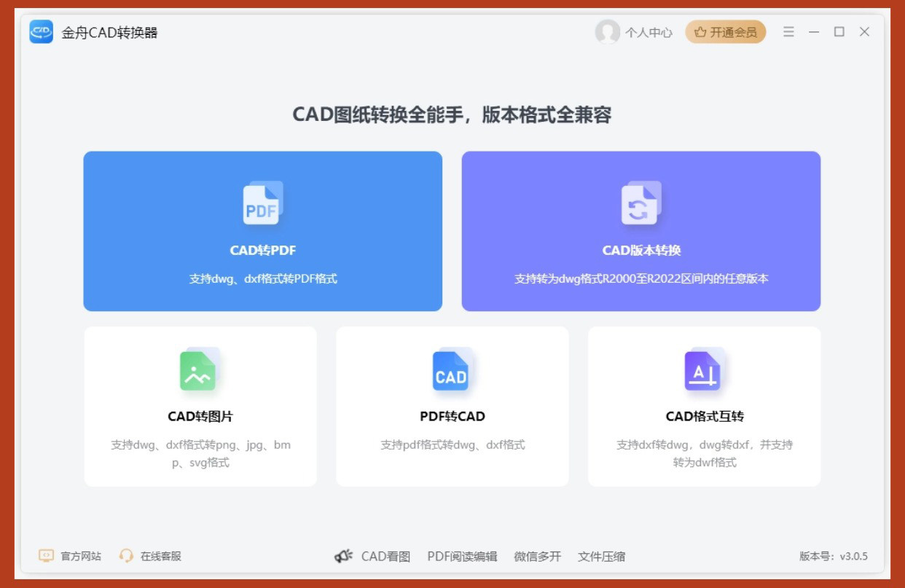Select the CAD转PDF title
905x588 pixels.
point(263,251)
